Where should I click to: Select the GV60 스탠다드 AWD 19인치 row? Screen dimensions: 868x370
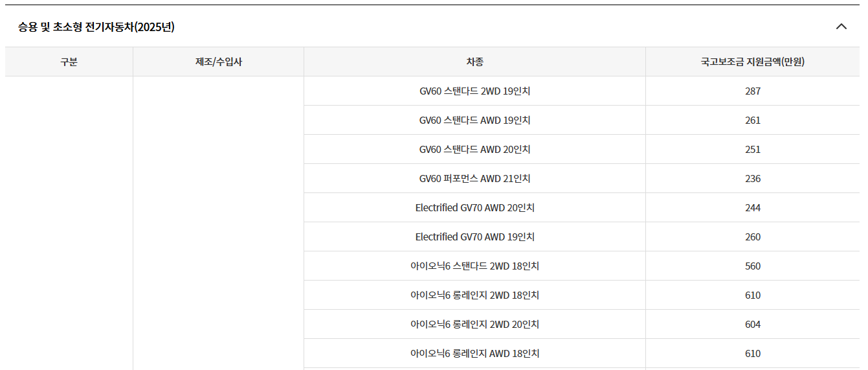click(x=582, y=121)
